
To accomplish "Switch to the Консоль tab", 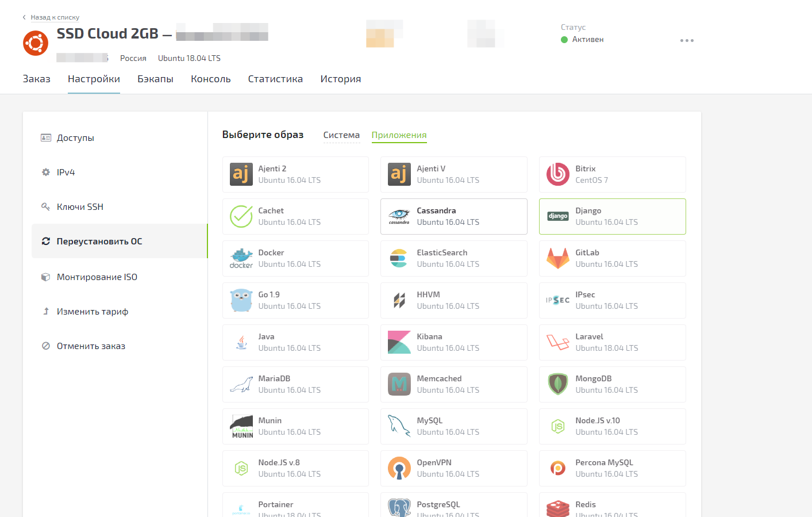I will (211, 79).
